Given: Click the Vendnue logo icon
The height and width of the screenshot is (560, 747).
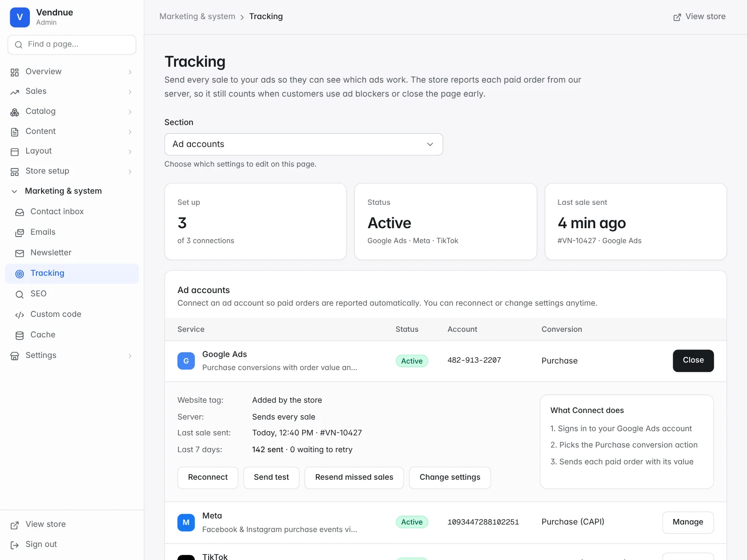Looking at the screenshot, I should coord(20,17).
